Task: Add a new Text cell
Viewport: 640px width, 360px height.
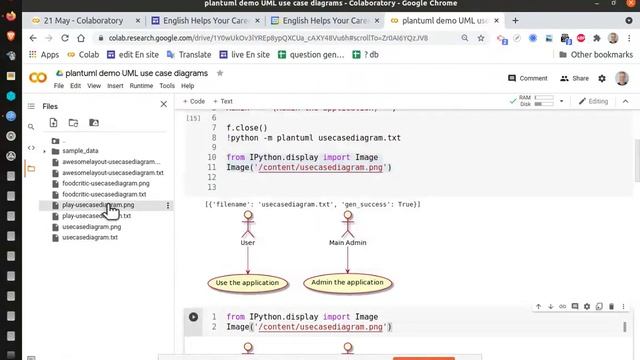Action: tap(223, 101)
